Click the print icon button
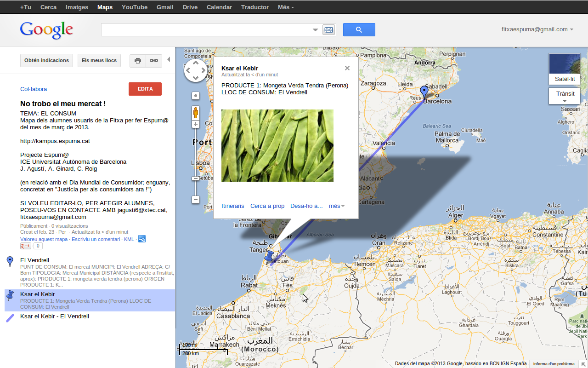This screenshot has width=588, height=368. click(138, 60)
